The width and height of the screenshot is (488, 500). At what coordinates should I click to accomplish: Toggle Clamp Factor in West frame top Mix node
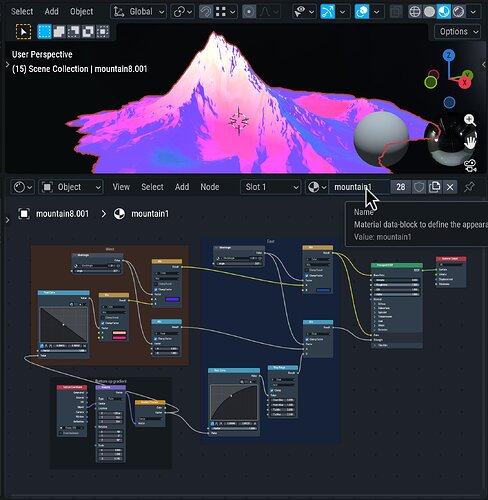[x=155, y=289]
